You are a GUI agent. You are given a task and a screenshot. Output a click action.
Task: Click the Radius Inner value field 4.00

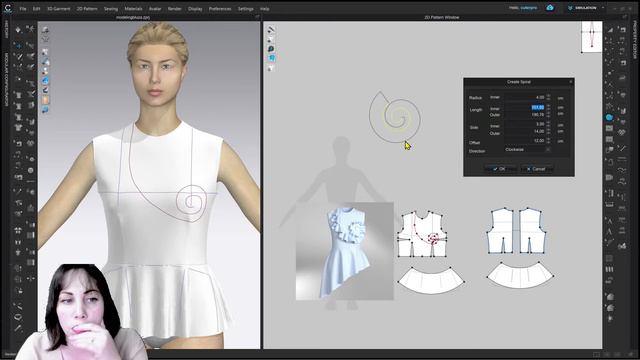point(524,97)
